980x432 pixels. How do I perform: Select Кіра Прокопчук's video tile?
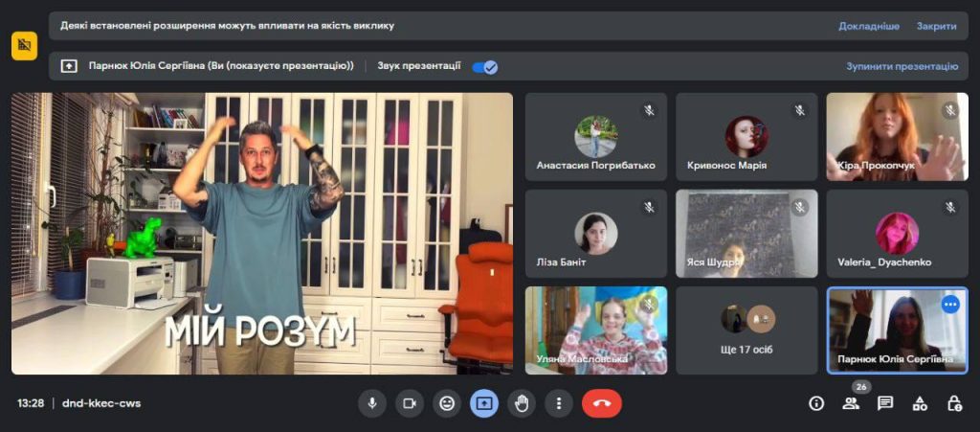(x=897, y=137)
